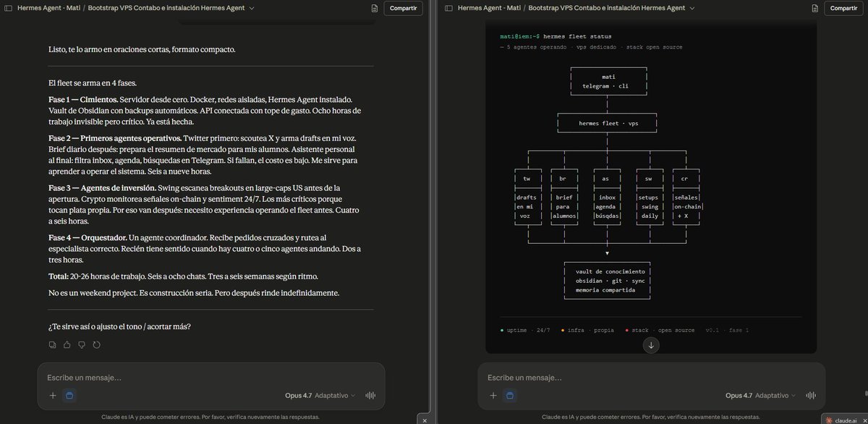Click 'Total:' summary line text
This screenshot has height=424, width=868.
[x=59, y=276]
